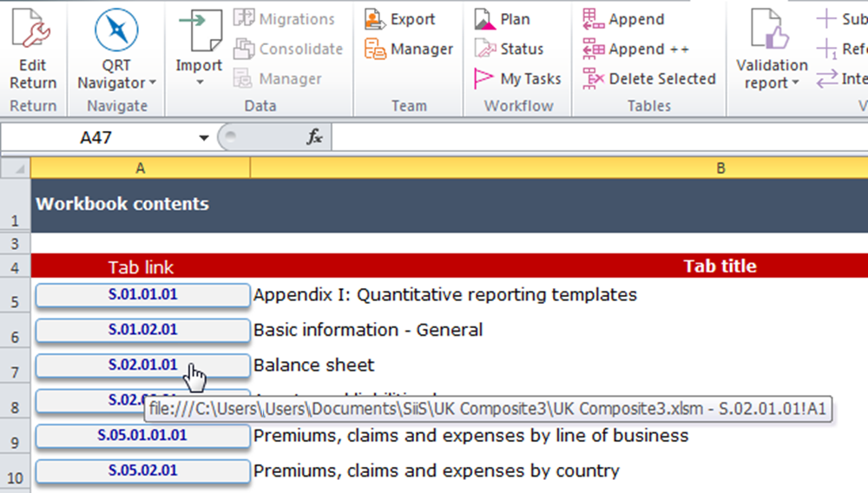Open the Team Manager icon
The height and width of the screenshot is (493, 868).
[375, 49]
